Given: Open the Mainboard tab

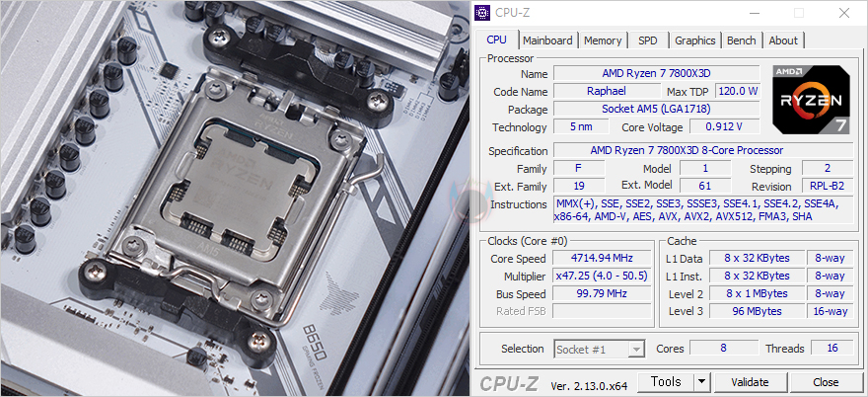Looking at the screenshot, I should pyautogui.click(x=547, y=40).
